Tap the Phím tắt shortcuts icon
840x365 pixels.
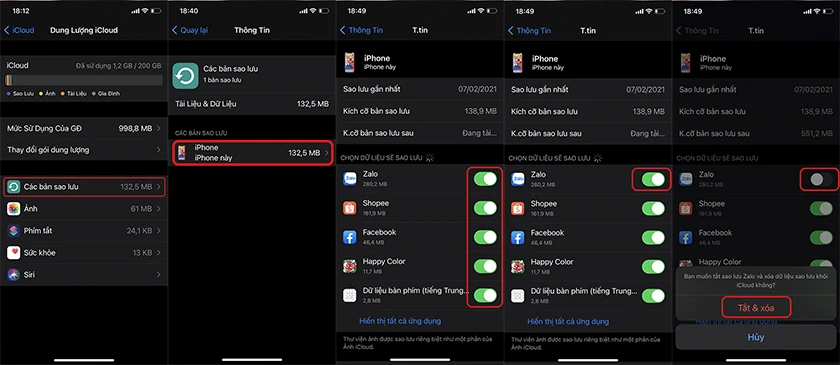[13, 230]
